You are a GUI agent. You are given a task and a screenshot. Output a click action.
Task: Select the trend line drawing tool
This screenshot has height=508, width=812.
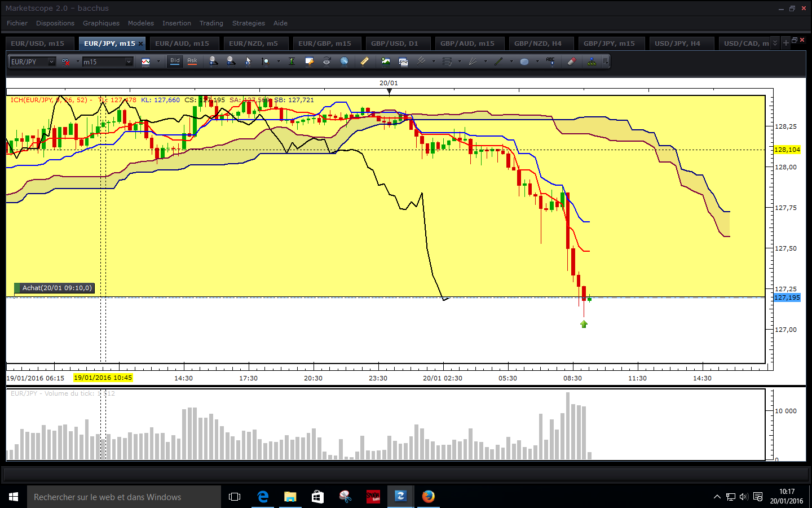[x=498, y=62]
